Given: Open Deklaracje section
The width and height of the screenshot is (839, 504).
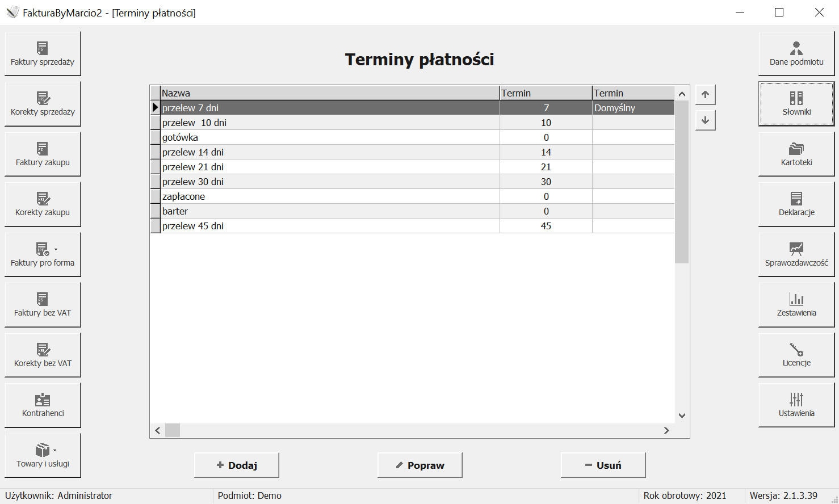Looking at the screenshot, I should click(796, 204).
